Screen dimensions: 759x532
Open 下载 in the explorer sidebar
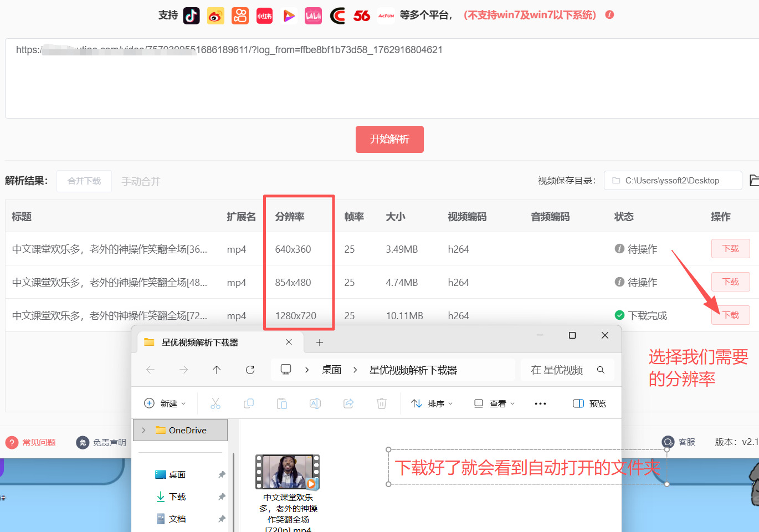(177, 497)
